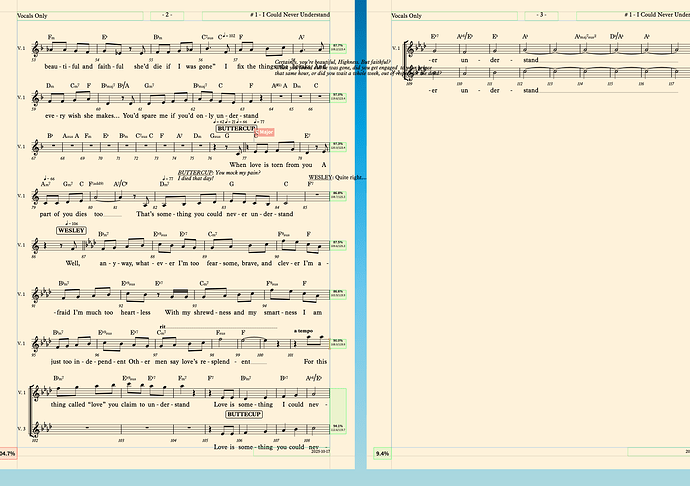
Task: Click the system-fullness box beside the 'beau-ti-ful' system
Action: (x=338, y=48)
